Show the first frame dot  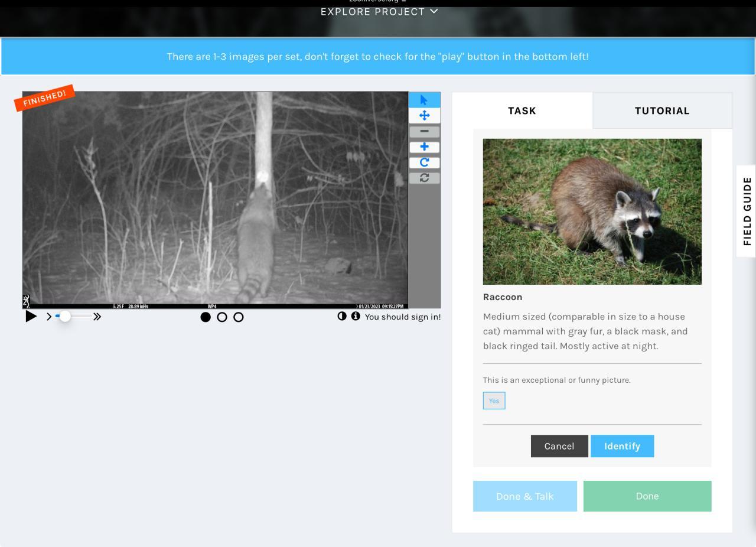[206, 317]
